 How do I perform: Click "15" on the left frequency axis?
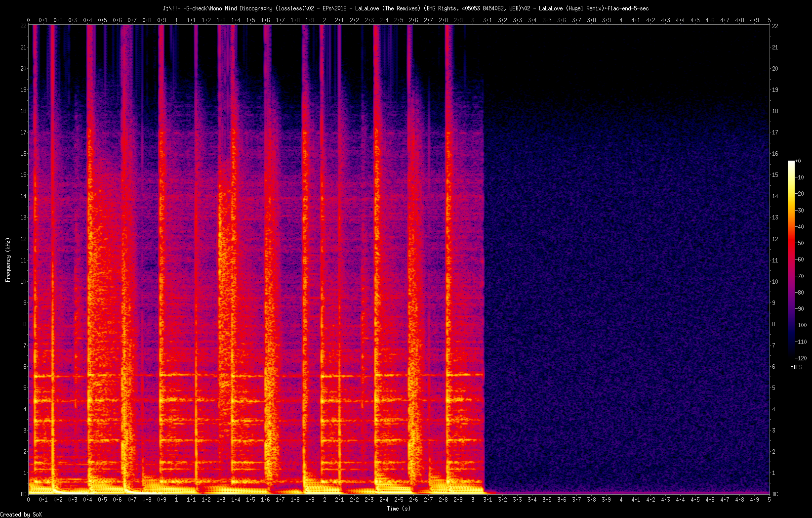coord(23,175)
